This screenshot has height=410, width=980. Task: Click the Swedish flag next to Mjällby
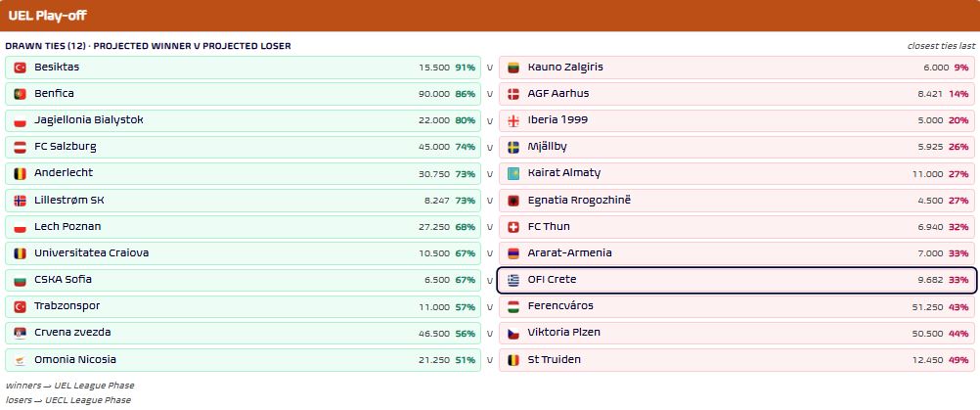click(x=513, y=147)
